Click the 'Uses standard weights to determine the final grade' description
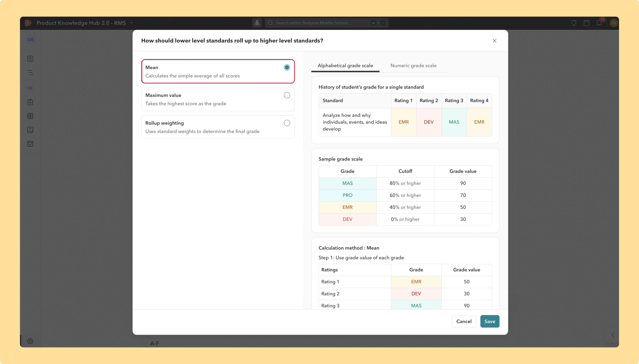Viewport: 639px width, 364px height. point(202,132)
